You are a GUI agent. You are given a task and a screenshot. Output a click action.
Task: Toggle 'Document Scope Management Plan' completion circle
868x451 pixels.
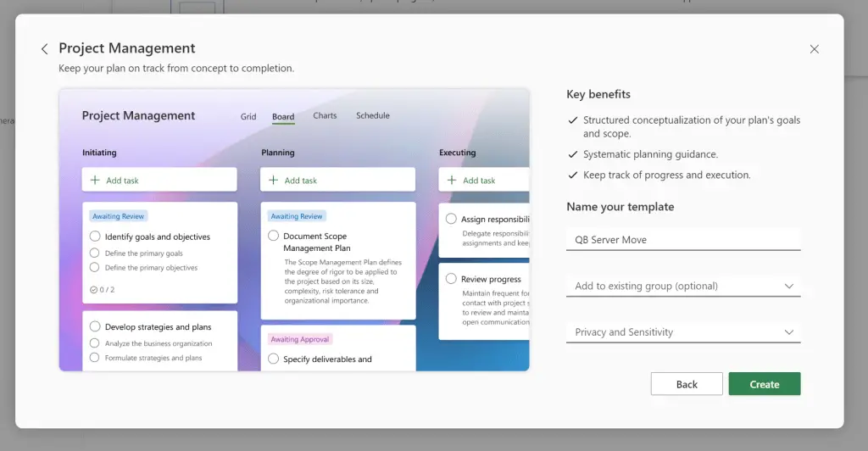(273, 236)
